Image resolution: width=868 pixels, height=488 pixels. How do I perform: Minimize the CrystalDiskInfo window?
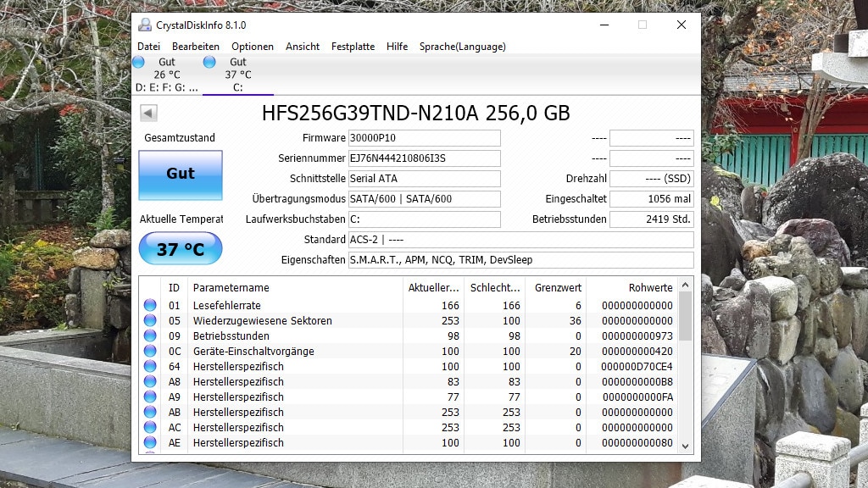pyautogui.click(x=604, y=25)
